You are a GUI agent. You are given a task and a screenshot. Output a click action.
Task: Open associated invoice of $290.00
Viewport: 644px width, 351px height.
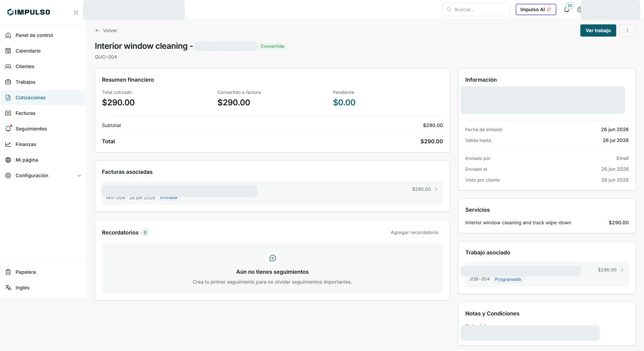pos(272,193)
